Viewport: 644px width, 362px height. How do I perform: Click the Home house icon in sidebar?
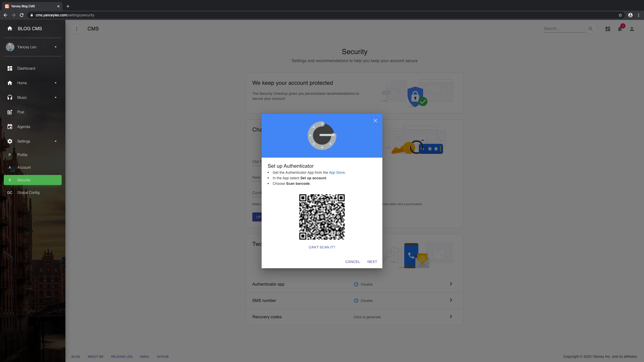point(10,83)
